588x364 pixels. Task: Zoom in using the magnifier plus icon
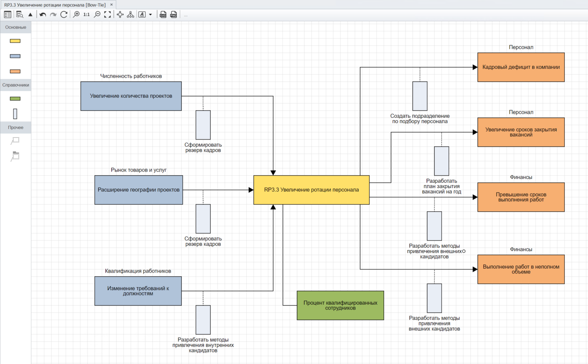tap(76, 14)
